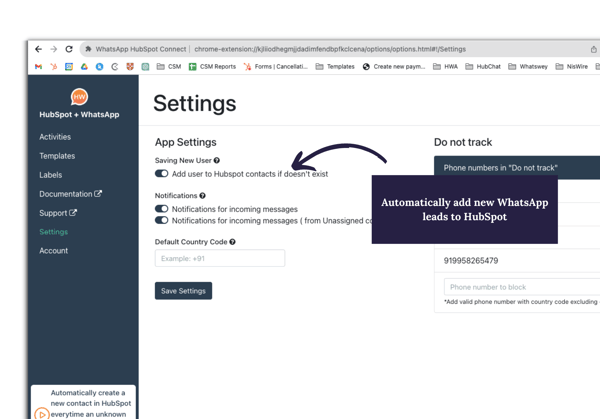Toggle Notifications for incoming messages switch
This screenshot has width=600, height=419.
(161, 209)
